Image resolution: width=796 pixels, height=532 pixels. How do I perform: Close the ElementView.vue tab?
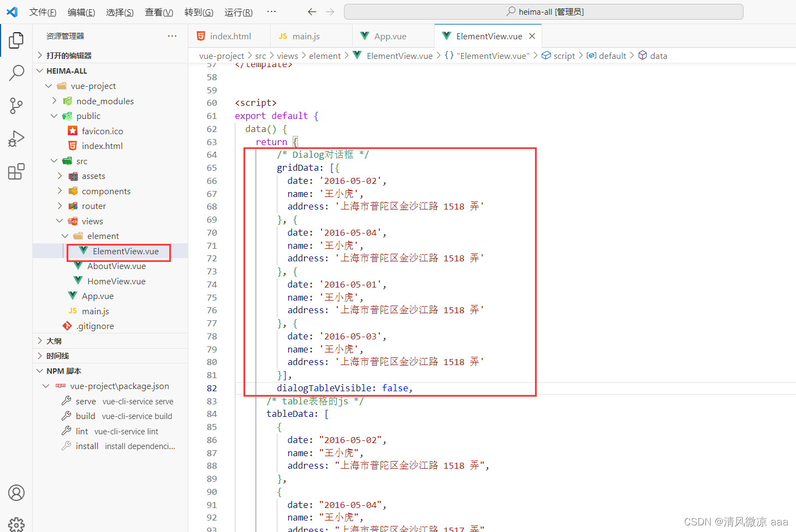tap(532, 36)
